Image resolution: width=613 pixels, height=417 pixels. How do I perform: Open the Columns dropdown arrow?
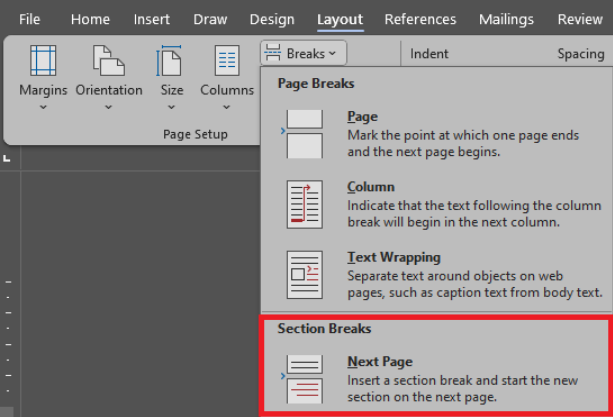(x=226, y=107)
